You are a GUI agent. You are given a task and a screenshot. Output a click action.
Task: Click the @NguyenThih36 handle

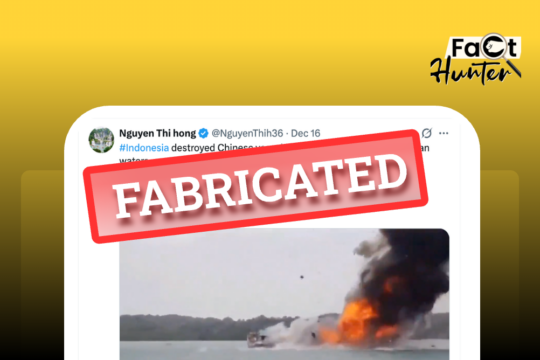pos(247,133)
